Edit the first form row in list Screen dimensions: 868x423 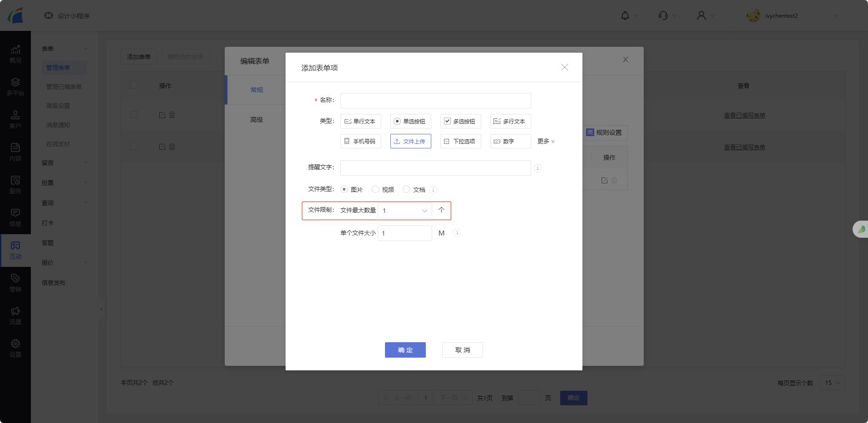tap(162, 115)
